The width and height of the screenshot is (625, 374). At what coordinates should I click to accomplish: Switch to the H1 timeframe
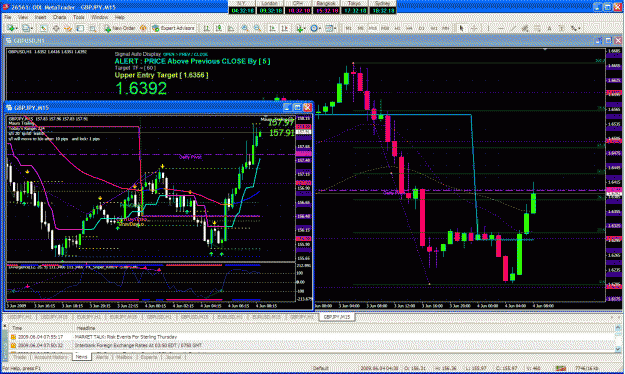pyautogui.click(x=397, y=28)
